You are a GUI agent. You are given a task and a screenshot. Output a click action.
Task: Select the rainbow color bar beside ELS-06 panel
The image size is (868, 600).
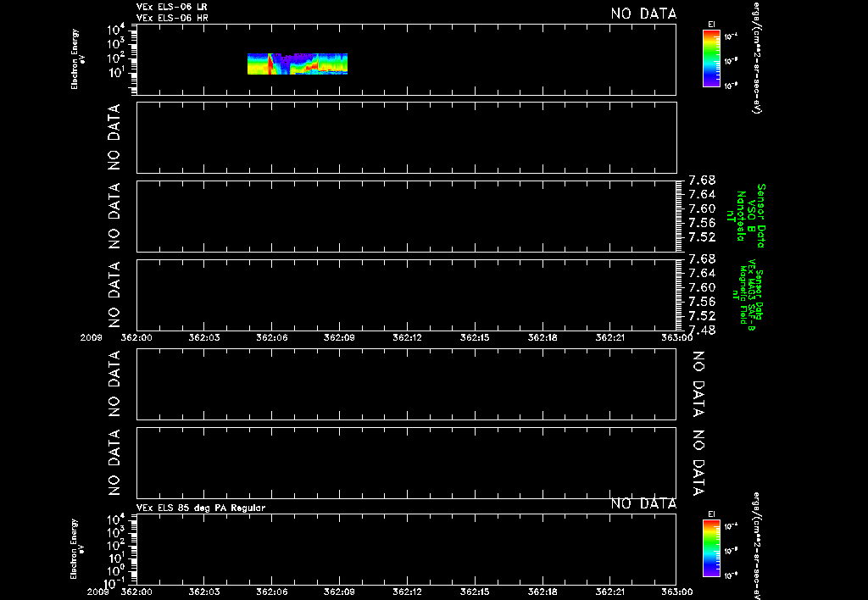(x=711, y=58)
